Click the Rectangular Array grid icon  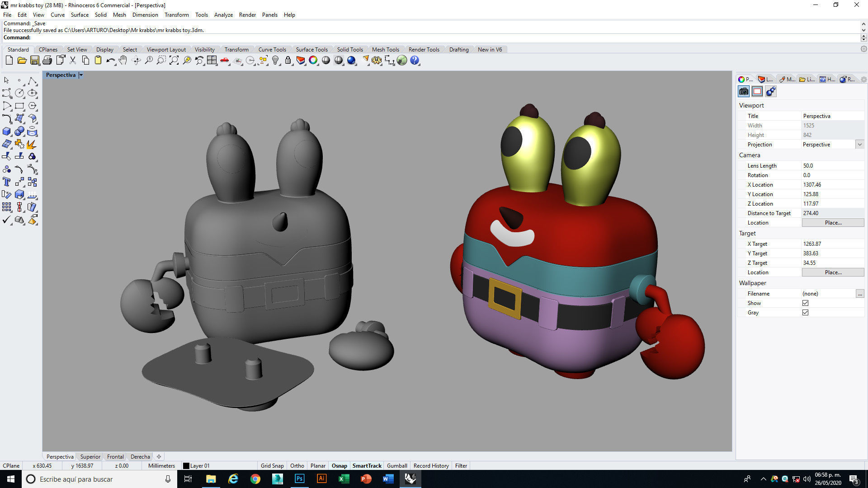coord(7,207)
